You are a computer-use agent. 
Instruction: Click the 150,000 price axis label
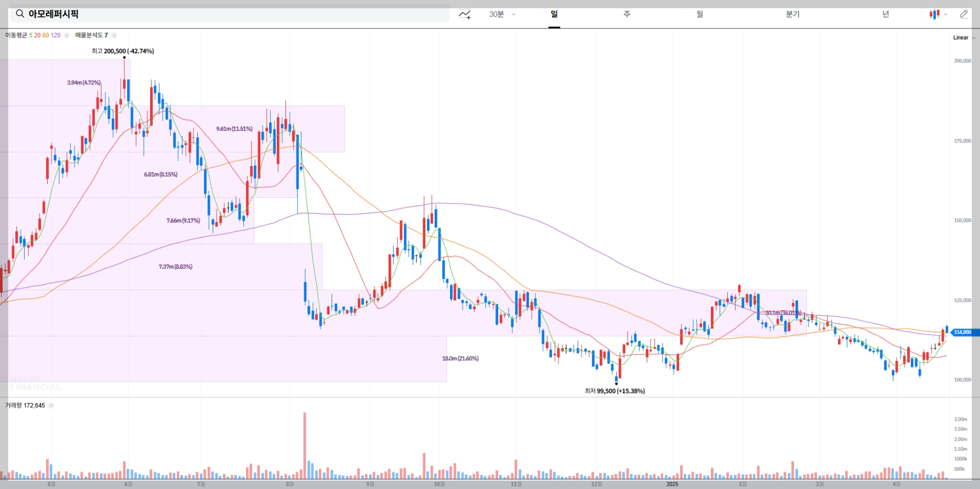coord(962,220)
